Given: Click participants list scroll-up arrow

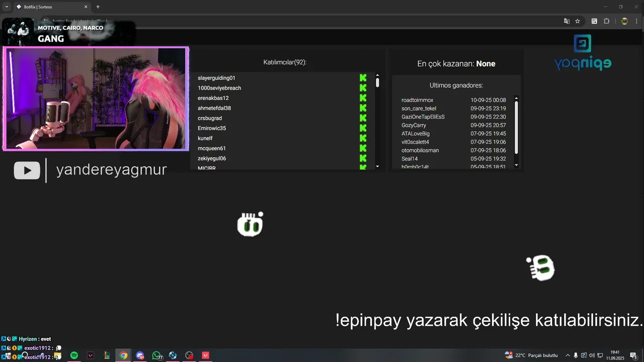Looking at the screenshot, I should click(x=377, y=75).
